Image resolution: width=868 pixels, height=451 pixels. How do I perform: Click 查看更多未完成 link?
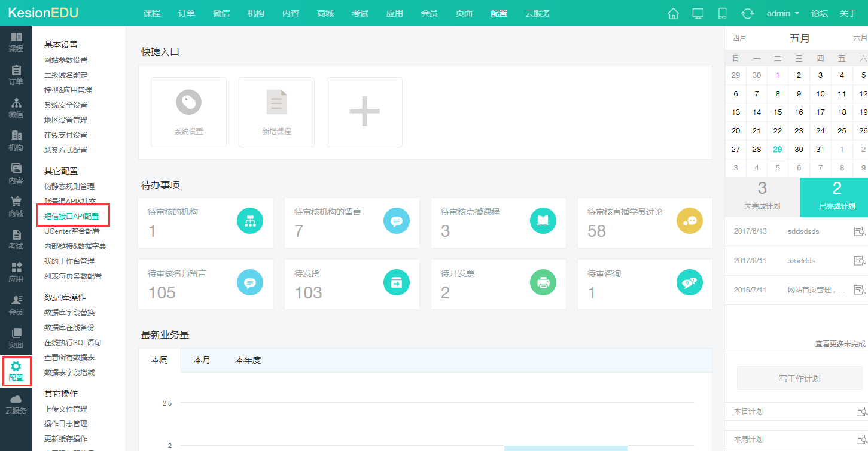click(840, 344)
